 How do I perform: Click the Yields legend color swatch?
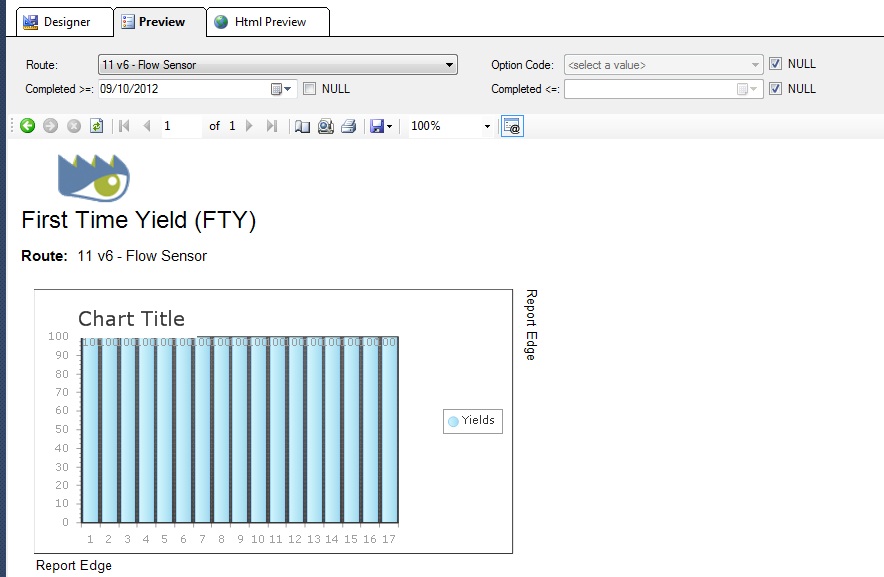pos(453,421)
